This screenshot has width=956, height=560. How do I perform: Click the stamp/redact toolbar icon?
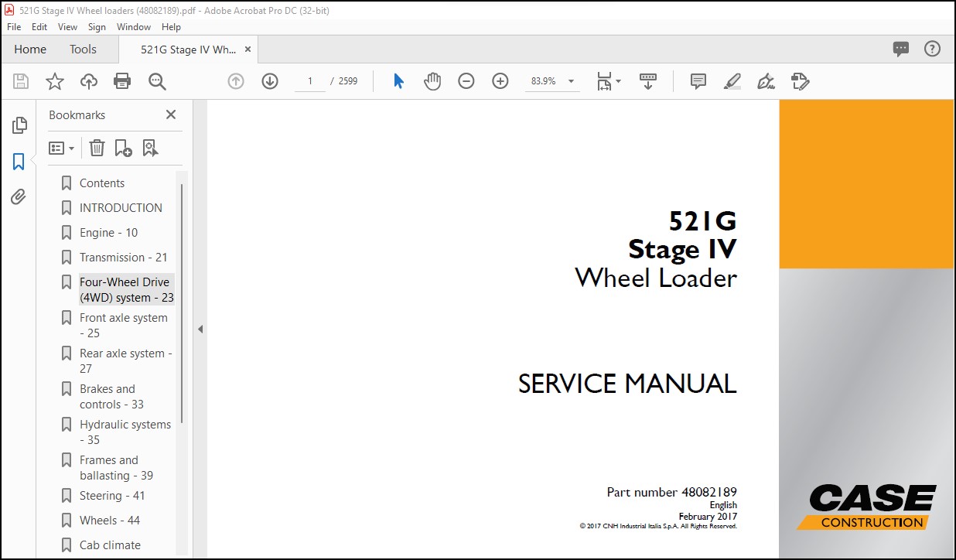coord(800,81)
